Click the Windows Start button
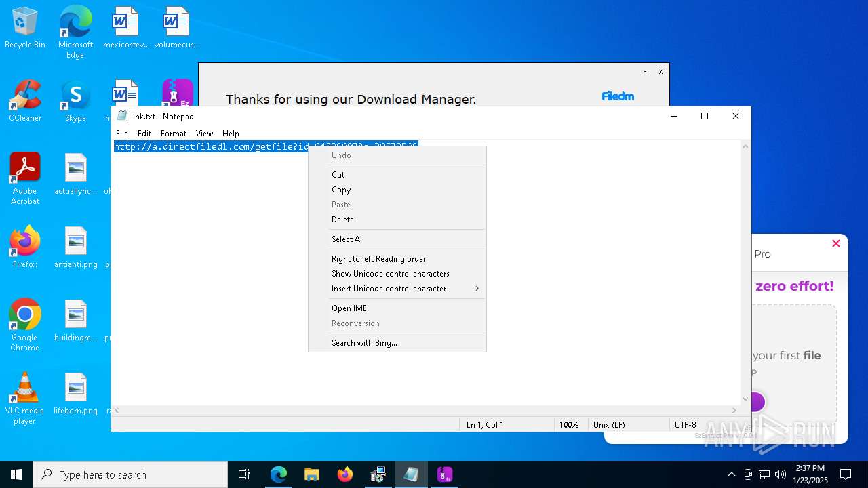 point(16,474)
